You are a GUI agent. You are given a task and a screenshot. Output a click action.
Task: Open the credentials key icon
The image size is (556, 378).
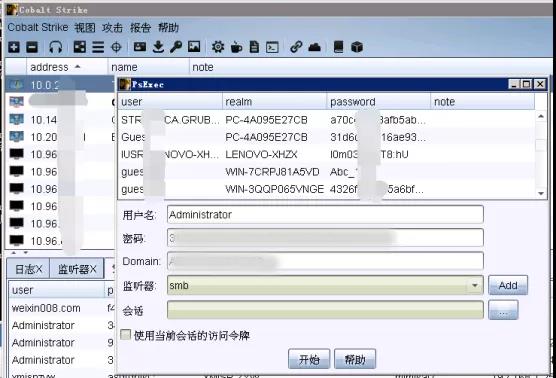[x=176, y=47]
